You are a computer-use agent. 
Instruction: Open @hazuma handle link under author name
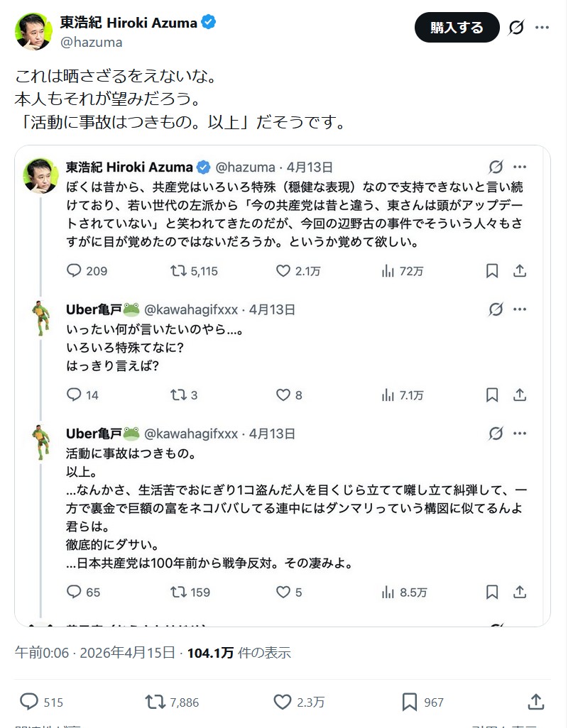[92, 43]
